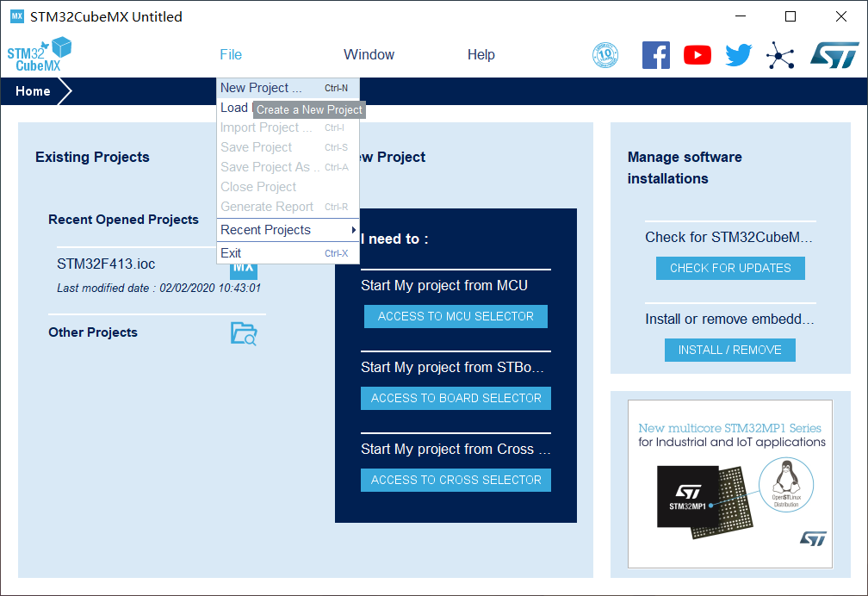Click Recent Opened Projects heading
This screenshot has height=596, width=868.
tap(123, 220)
